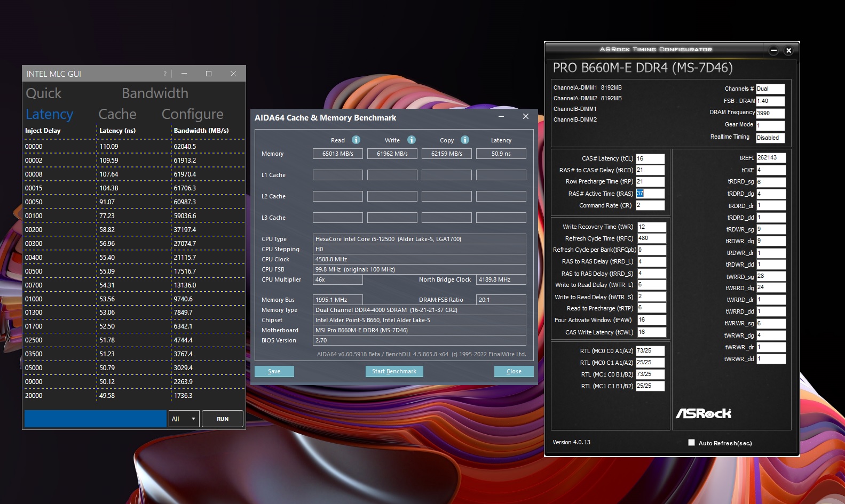Image resolution: width=845 pixels, height=504 pixels.
Task: Click the Save button in AIDA64
Action: pyautogui.click(x=274, y=371)
